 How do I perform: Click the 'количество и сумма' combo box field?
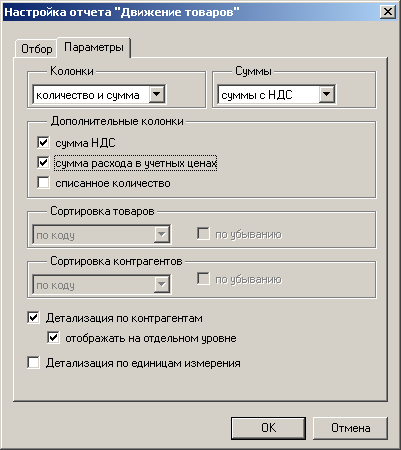pyautogui.click(x=99, y=95)
